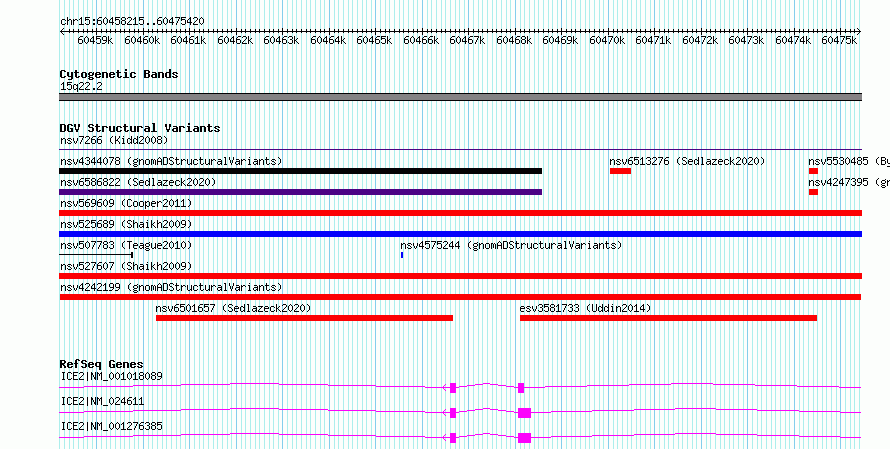Click the 15q22.2 band label
890x449 pixels.
click(x=81, y=86)
